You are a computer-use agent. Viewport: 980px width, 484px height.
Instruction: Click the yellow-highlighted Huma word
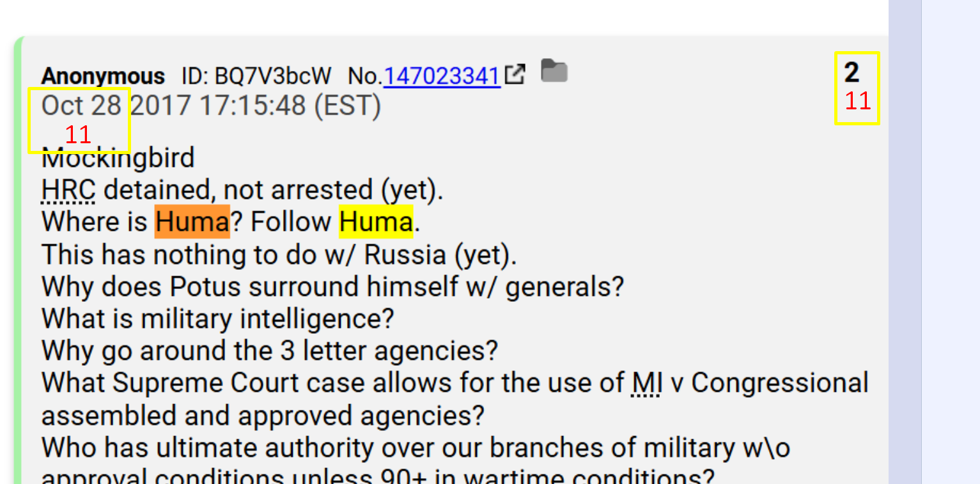click(x=376, y=222)
